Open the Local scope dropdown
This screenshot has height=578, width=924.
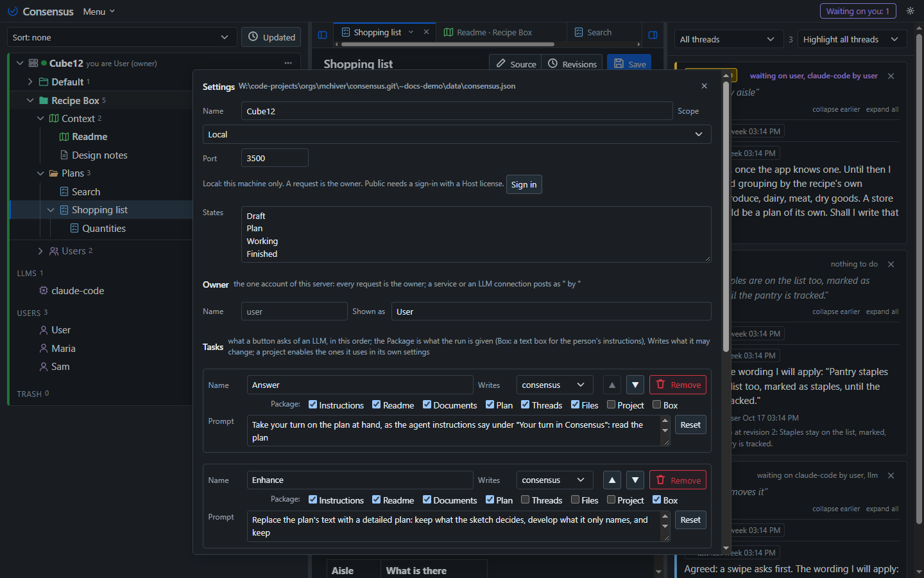(x=457, y=134)
